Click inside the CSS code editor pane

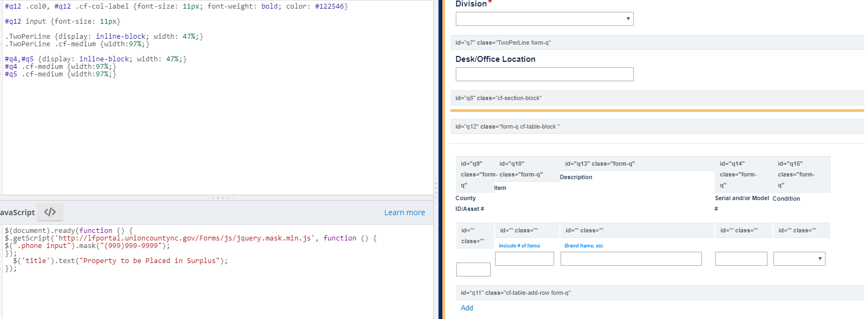tap(215, 134)
